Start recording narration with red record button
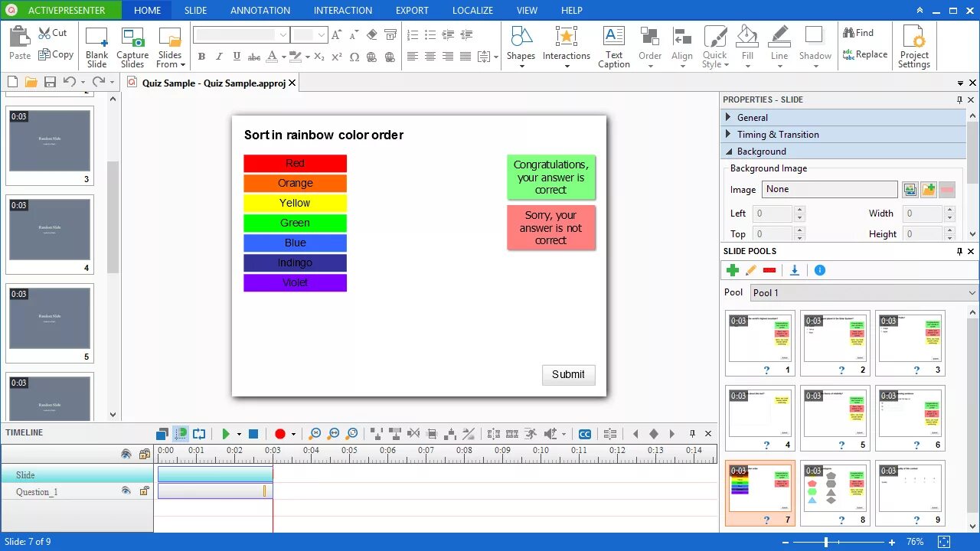The image size is (980, 551). (280, 434)
